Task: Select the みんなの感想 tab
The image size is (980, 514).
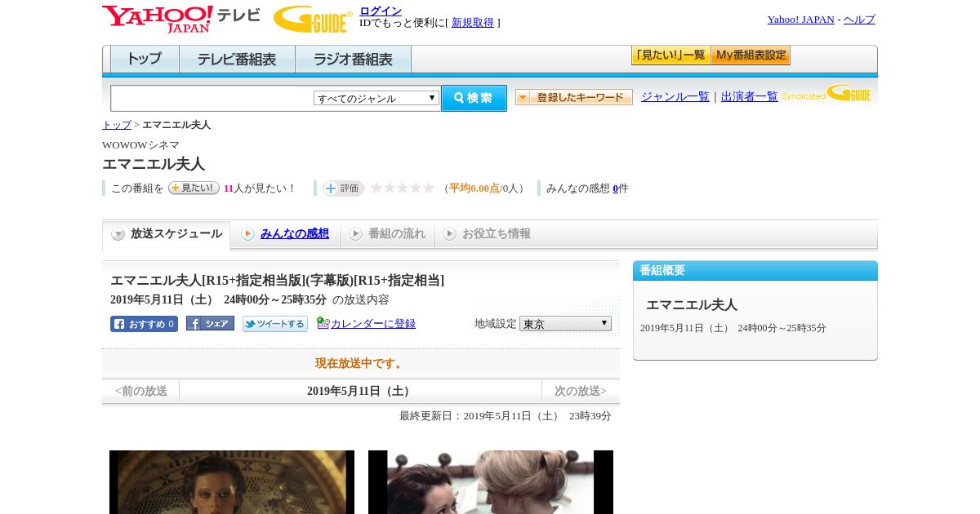Action: pyautogui.click(x=285, y=234)
